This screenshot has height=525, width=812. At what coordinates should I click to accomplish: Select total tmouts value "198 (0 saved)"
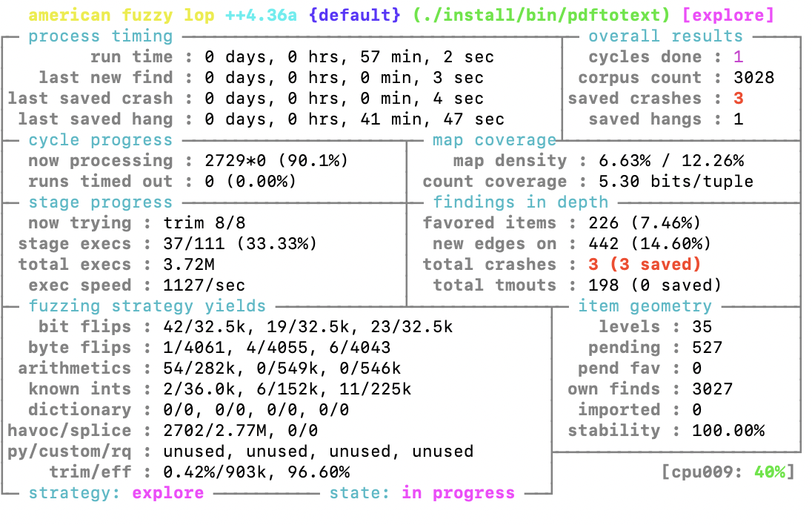pos(655,285)
